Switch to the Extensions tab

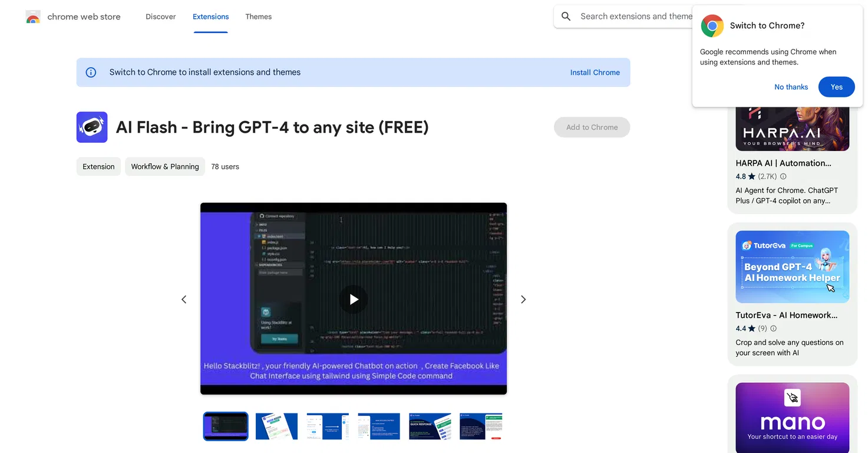coord(211,17)
